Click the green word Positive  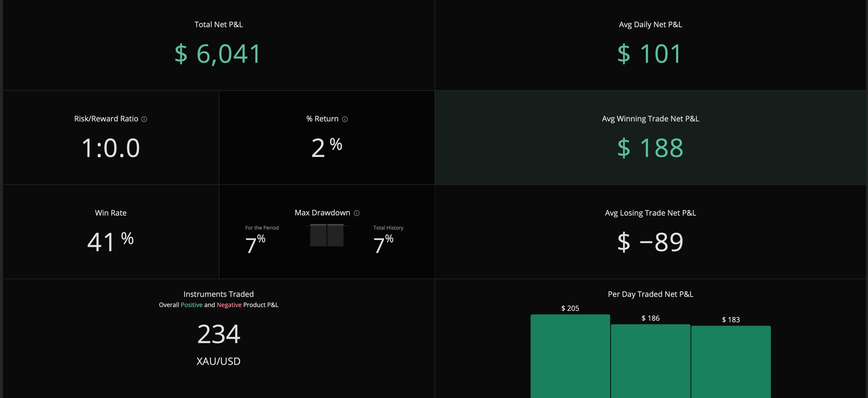click(192, 305)
